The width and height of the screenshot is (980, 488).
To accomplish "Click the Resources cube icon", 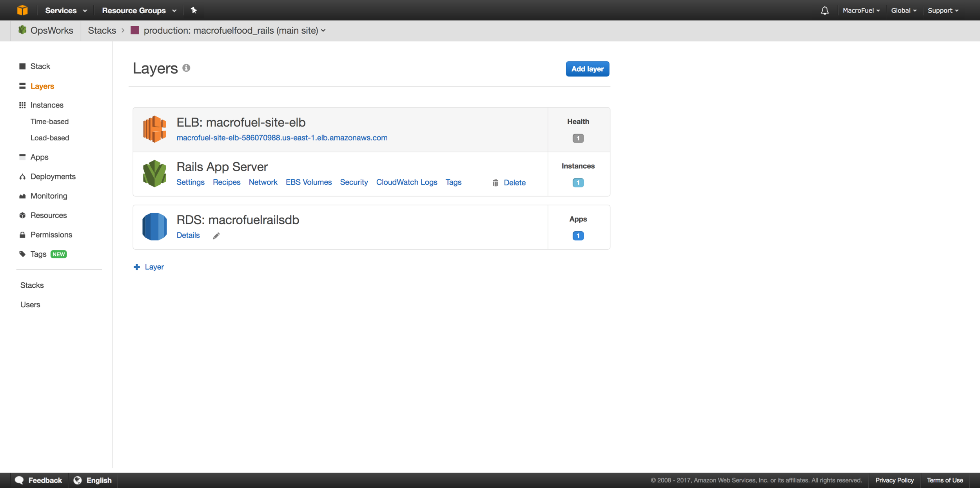I will coord(22,215).
